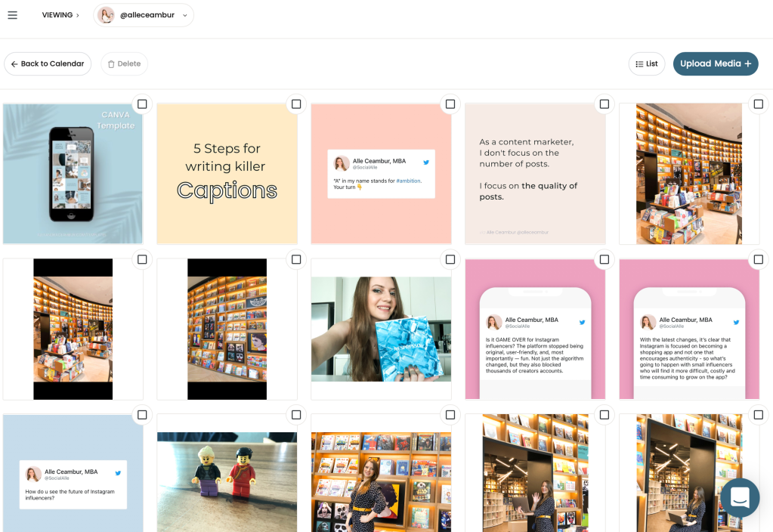Screen dimensions: 773x532
Task: Click the Twitter bird on the ambition tweet
Action: click(426, 162)
